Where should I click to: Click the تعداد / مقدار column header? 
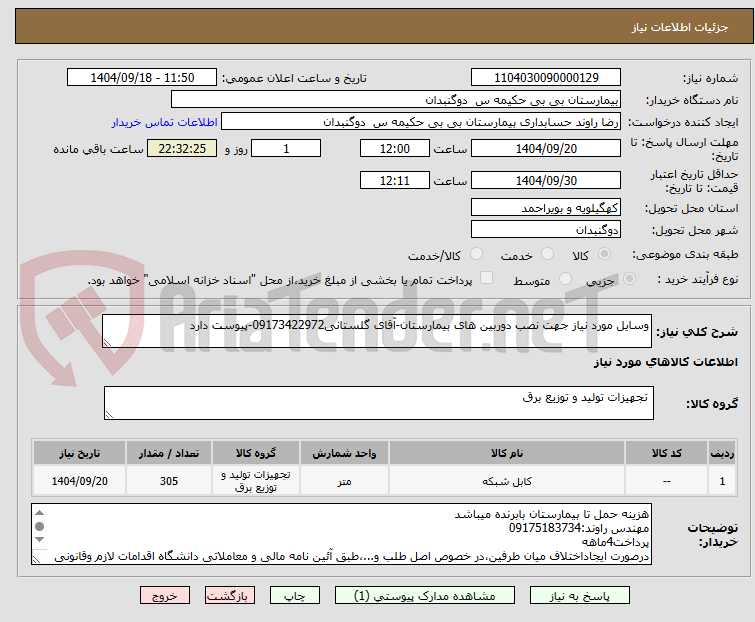coord(169,453)
